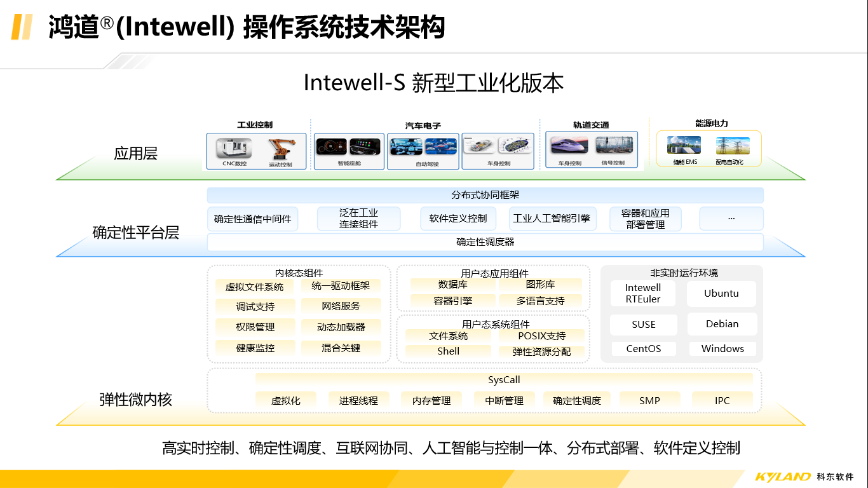Click the Shell box
The image size is (868, 488).
click(x=448, y=351)
